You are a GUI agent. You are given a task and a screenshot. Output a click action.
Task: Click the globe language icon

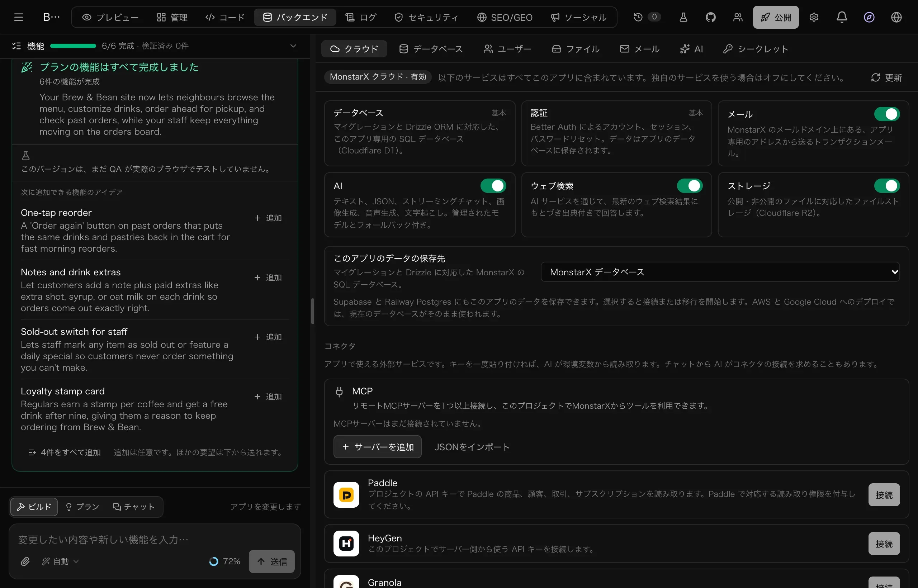click(x=896, y=17)
